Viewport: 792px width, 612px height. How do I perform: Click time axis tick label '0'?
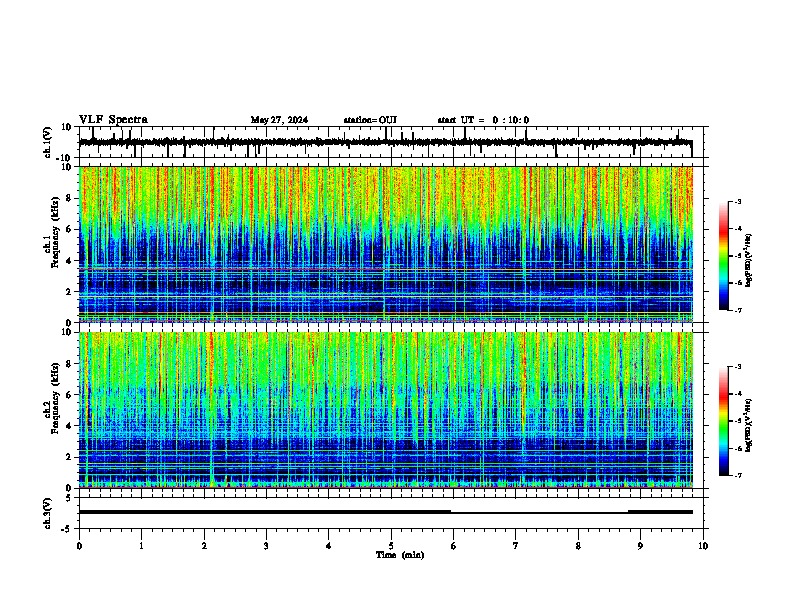79,546
